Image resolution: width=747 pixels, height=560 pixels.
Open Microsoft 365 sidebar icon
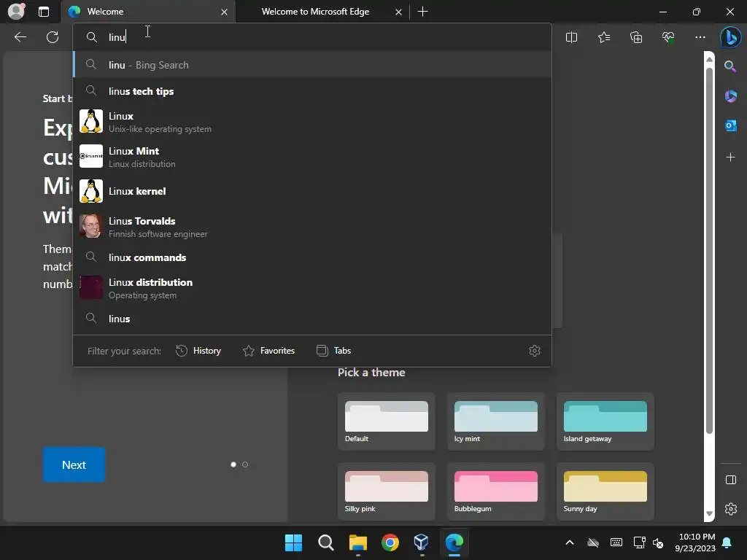tap(730, 96)
